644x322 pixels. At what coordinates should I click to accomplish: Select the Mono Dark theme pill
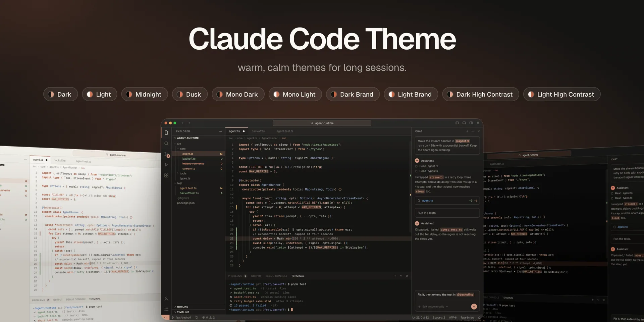(238, 94)
